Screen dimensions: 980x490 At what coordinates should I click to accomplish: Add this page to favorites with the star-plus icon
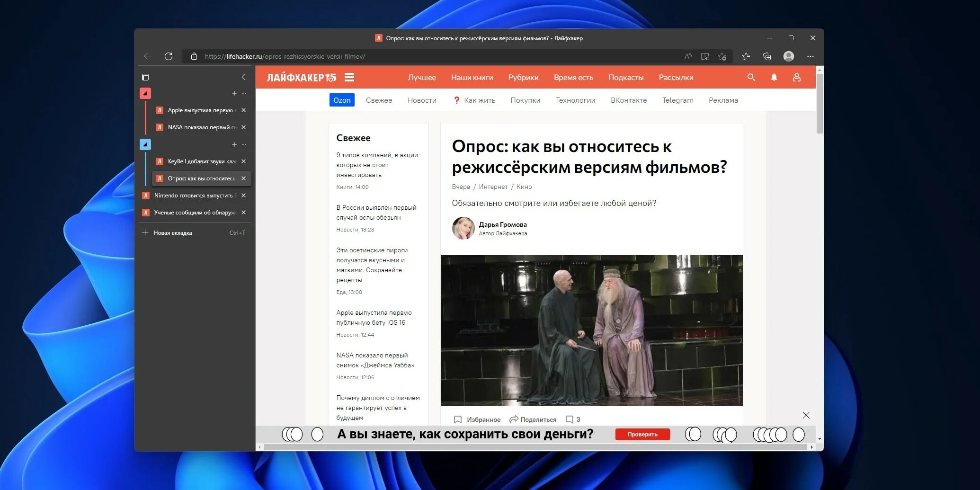722,56
